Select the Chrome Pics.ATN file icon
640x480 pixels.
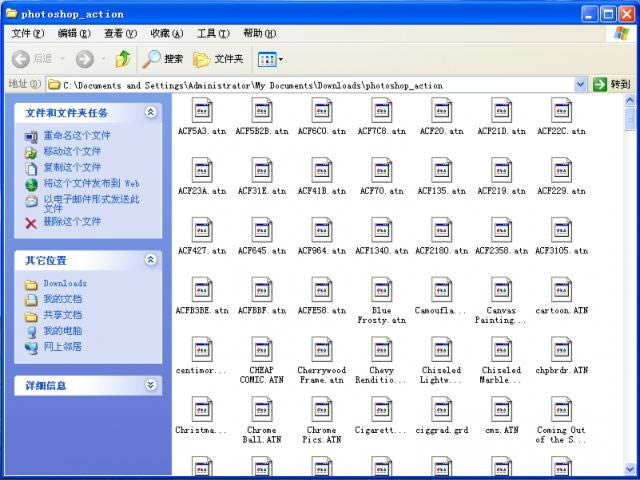click(x=322, y=409)
